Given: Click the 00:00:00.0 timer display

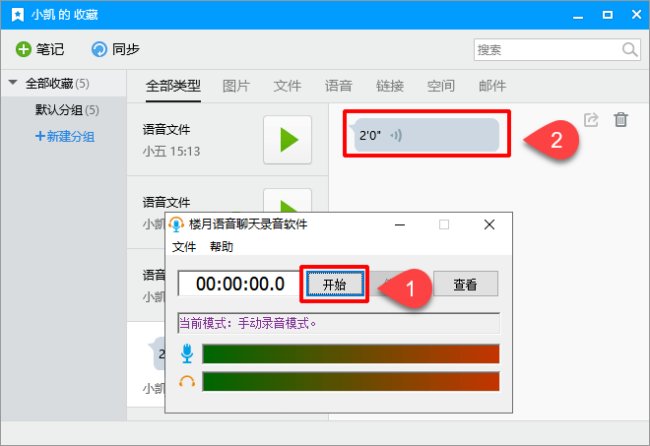Looking at the screenshot, I should [x=240, y=284].
